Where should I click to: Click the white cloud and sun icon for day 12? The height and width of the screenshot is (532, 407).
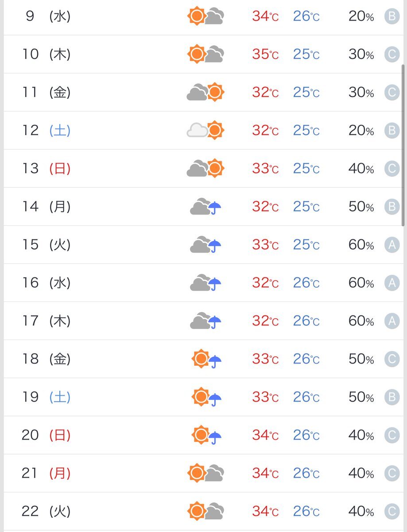206,130
